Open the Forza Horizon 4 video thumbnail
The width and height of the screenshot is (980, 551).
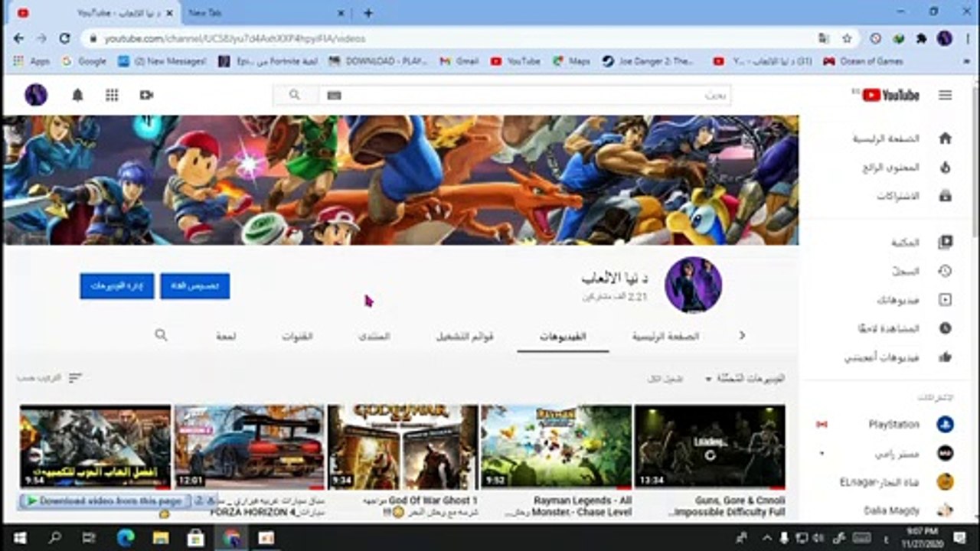coord(249,447)
